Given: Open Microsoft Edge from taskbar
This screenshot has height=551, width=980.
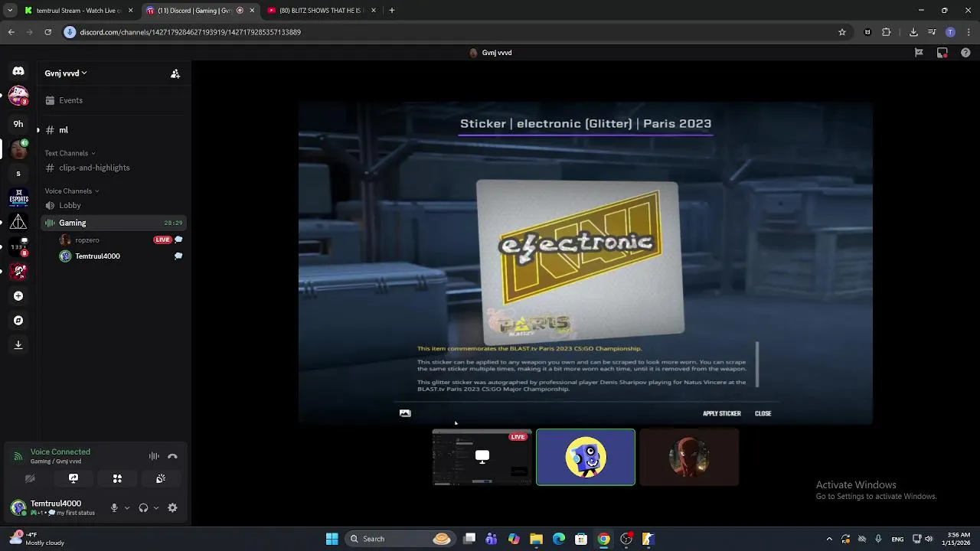Looking at the screenshot, I should [559, 539].
